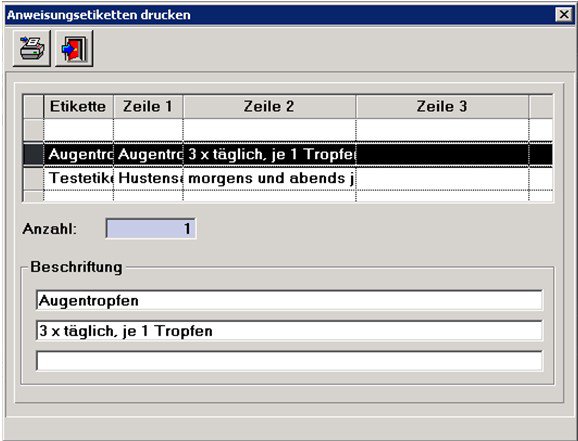Select the Hustens cell in Zeile 1
The height and width of the screenshot is (441, 578).
[148, 178]
